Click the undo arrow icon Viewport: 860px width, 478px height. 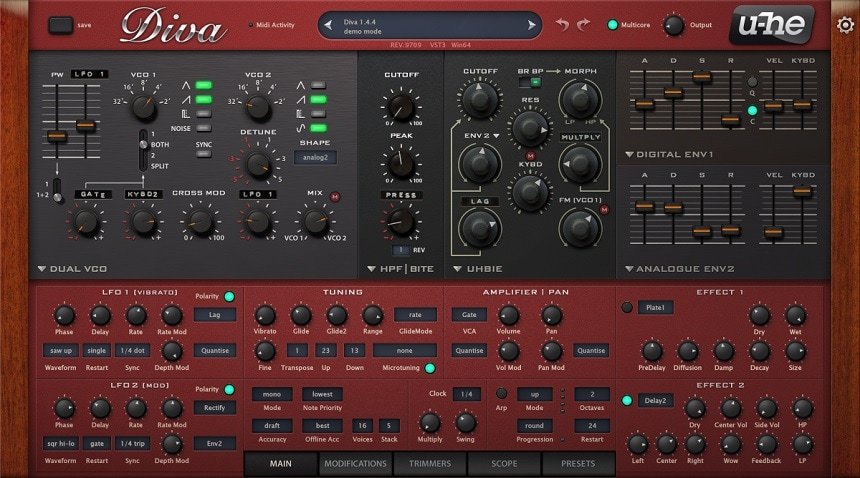562,24
